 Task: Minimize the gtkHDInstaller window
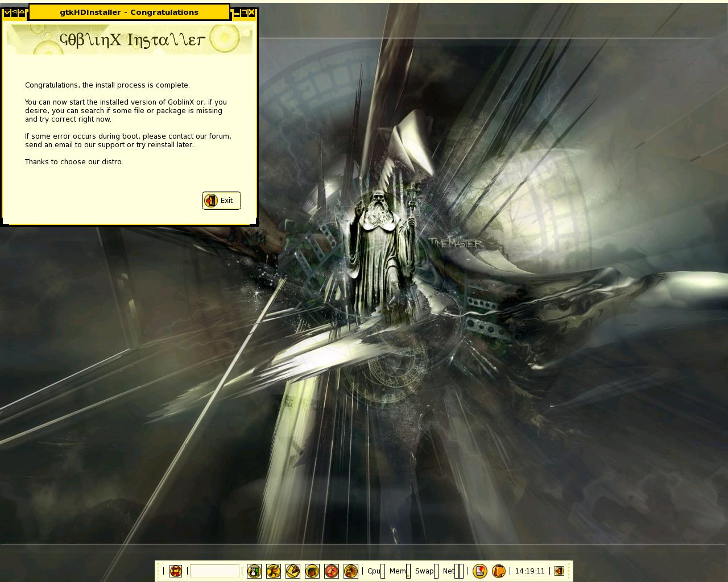(x=237, y=13)
